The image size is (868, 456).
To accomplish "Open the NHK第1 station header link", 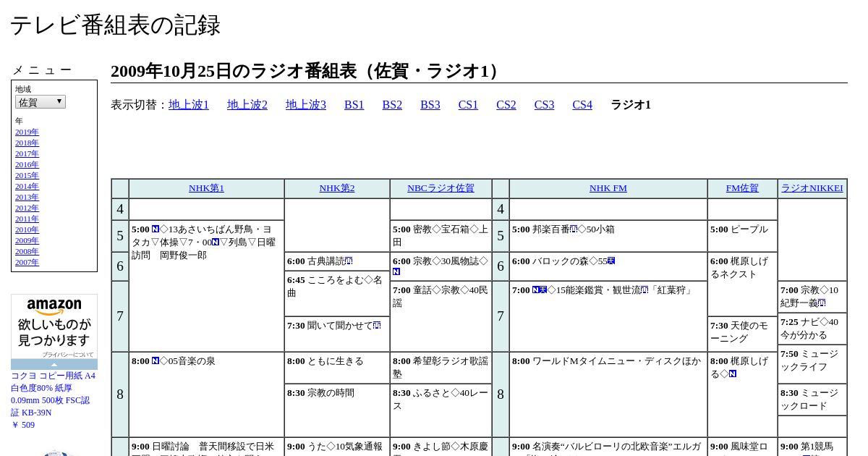I will (x=206, y=188).
